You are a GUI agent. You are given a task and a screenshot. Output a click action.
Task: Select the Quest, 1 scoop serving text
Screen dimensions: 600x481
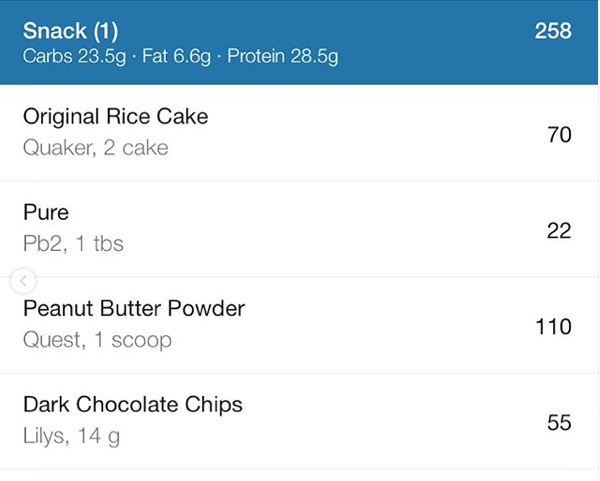(97, 340)
